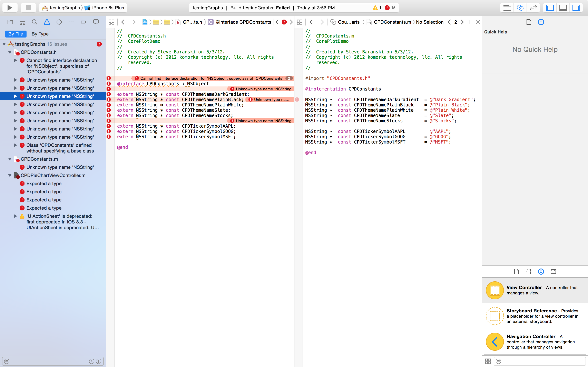Toggle the Debug area visibility

(563, 8)
